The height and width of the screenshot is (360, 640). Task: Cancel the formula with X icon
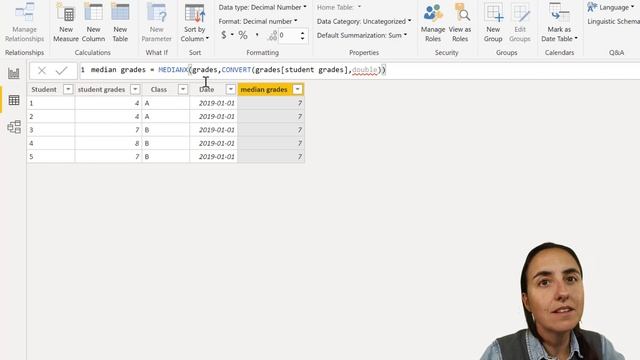[42, 71]
